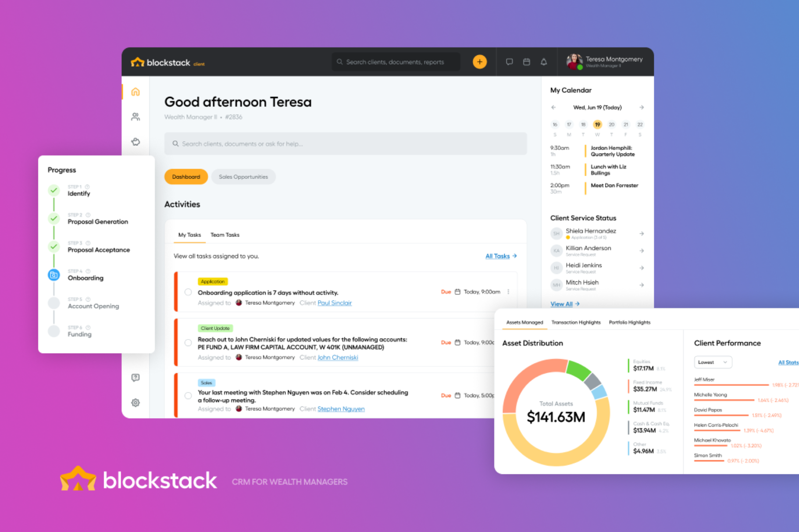
Task: Click Step 4 Onboarding progress icon
Action: (x=54, y=275)
